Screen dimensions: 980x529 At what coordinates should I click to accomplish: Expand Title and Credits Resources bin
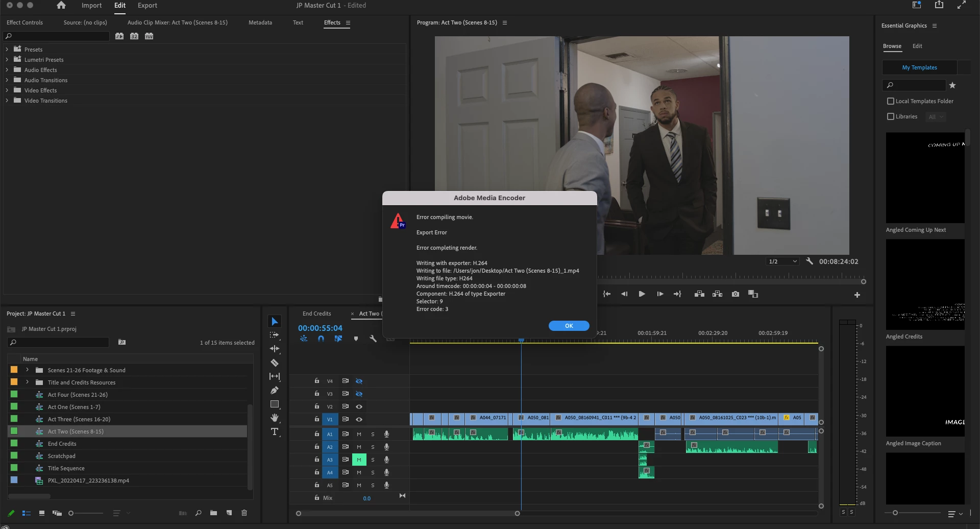pos(27,382)
